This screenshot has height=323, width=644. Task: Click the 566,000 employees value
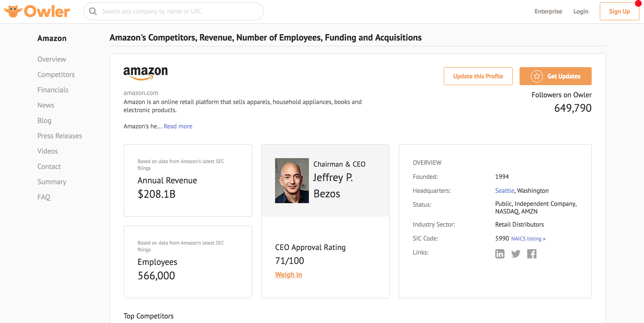coord(156,276)
